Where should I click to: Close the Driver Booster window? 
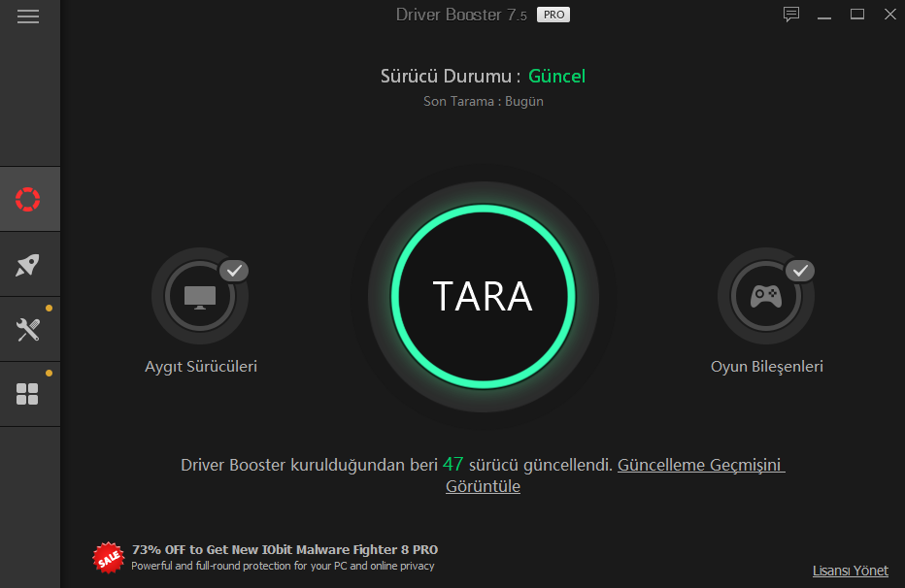click(x=890, y=15)
